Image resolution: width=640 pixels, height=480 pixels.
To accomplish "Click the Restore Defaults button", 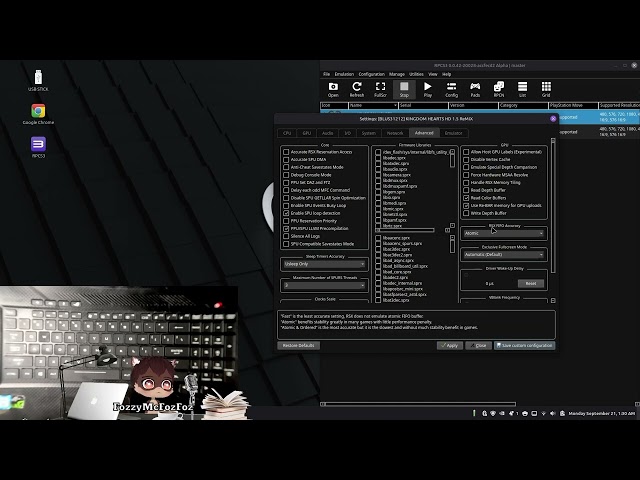I will (x=298, y=346).
